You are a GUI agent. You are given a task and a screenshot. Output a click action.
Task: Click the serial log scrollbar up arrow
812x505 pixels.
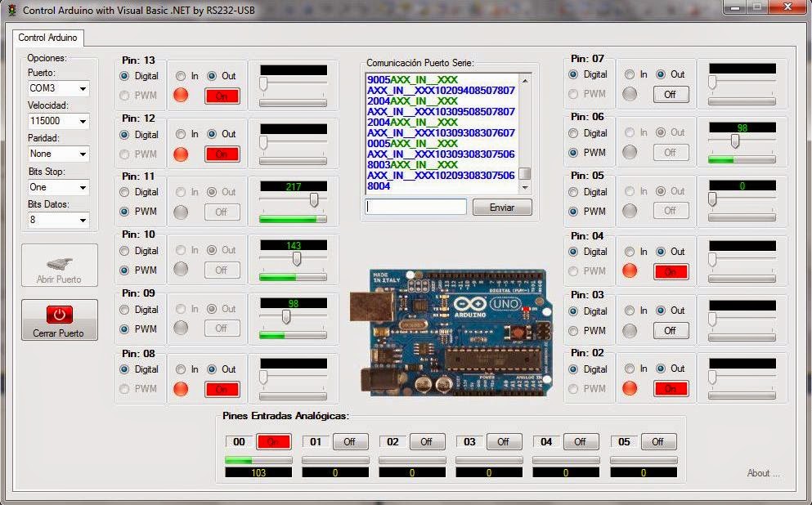click(x=525, y=80)
